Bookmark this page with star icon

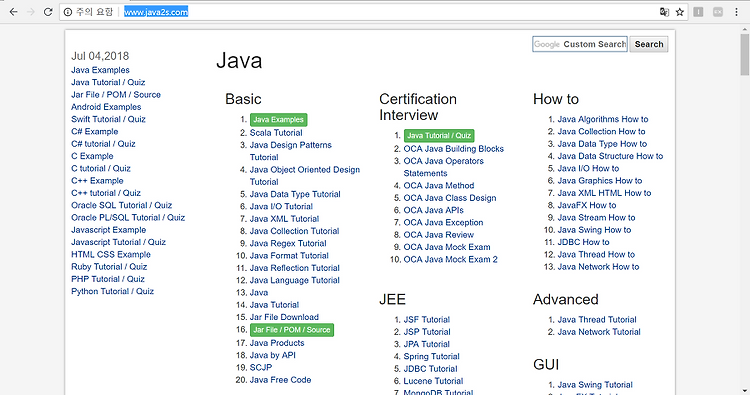pos(680,12)
